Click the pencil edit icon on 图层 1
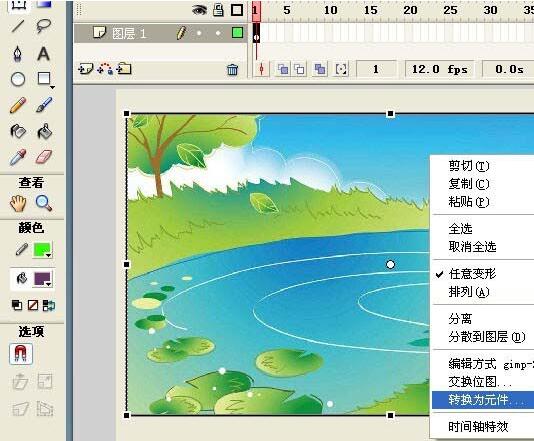The image size is (534, 441). pyautogui.click(x=182, y=33)
